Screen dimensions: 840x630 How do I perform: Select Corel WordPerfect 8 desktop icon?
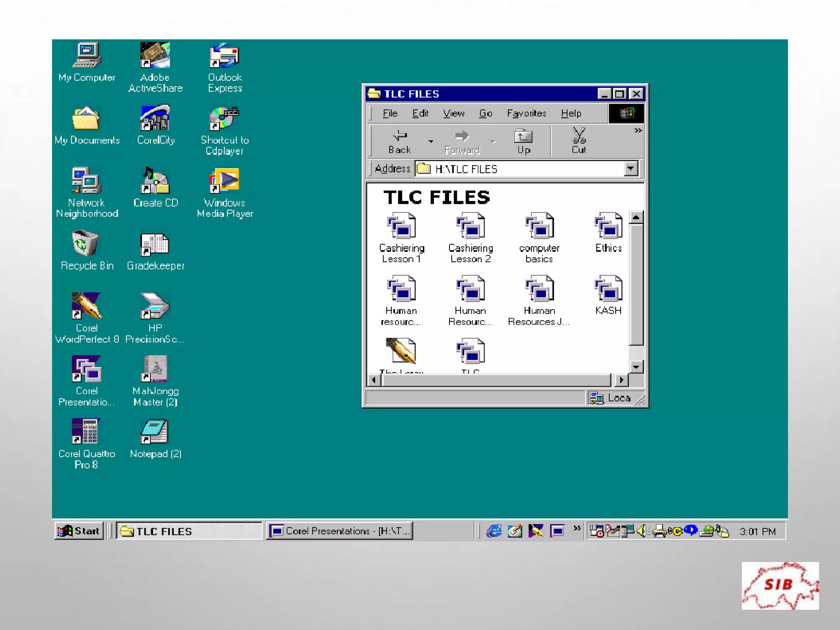pos(86,306)
